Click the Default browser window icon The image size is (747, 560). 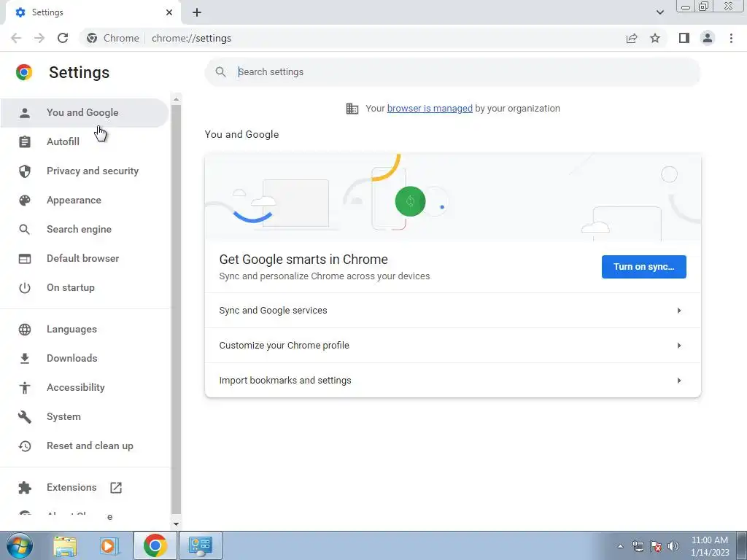point(25,259)
